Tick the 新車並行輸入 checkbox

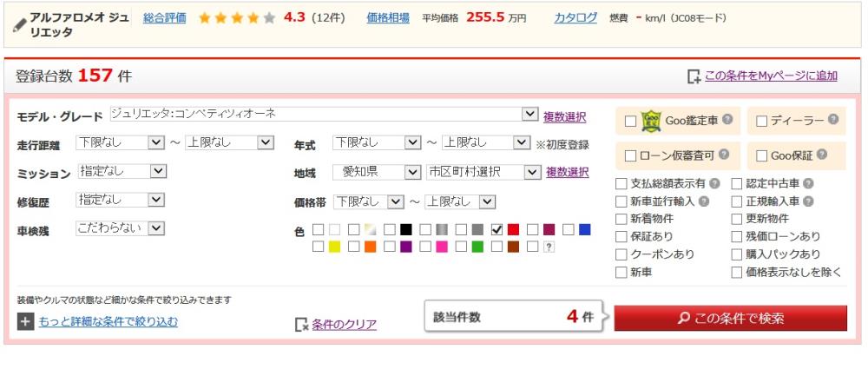tap(621, 201)
